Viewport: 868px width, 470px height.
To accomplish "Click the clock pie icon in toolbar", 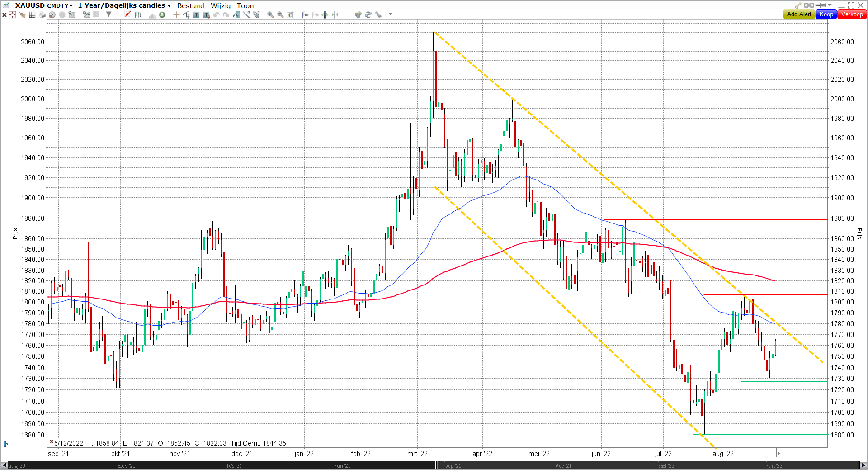I will [x=52, y=14].
